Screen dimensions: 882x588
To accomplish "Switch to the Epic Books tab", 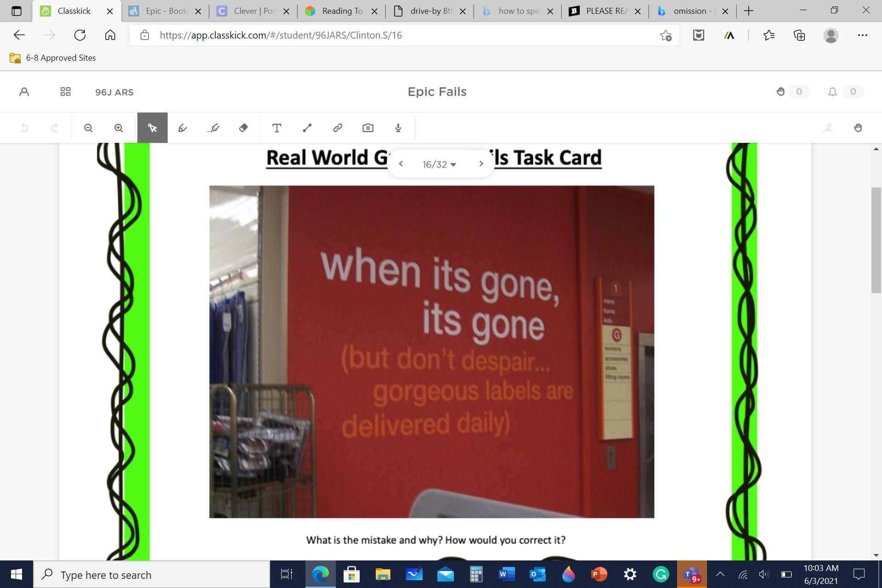I will click(x=165, y=11).
